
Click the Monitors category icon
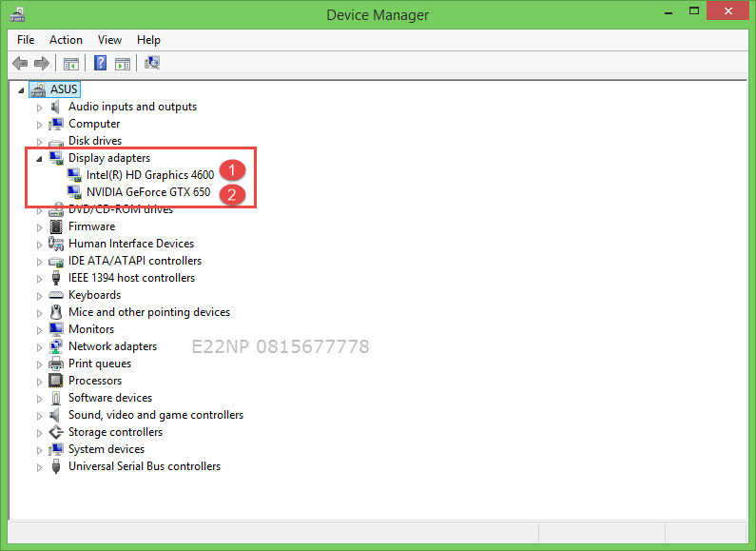click(x=56, y=329)
